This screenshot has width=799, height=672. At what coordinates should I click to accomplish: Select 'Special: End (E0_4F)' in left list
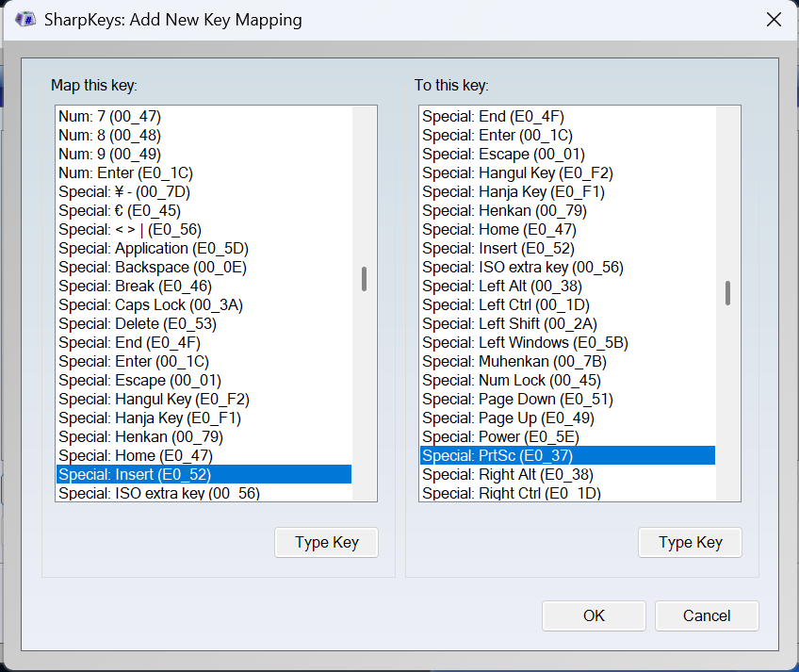point(204,343)
